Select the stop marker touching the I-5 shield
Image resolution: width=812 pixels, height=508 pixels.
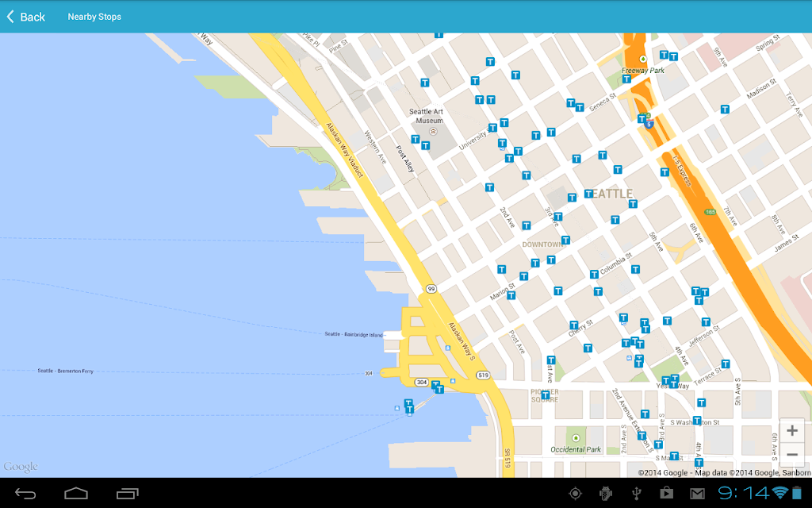click(642, 119)
